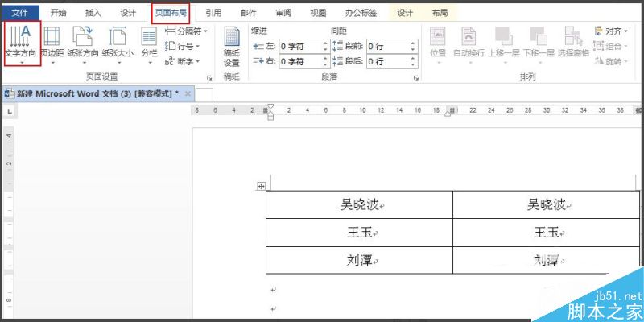Click the right column cell 刘潭
Image resolution: width=644 pixels, height=322 pixels.
[x=547, y=260]
